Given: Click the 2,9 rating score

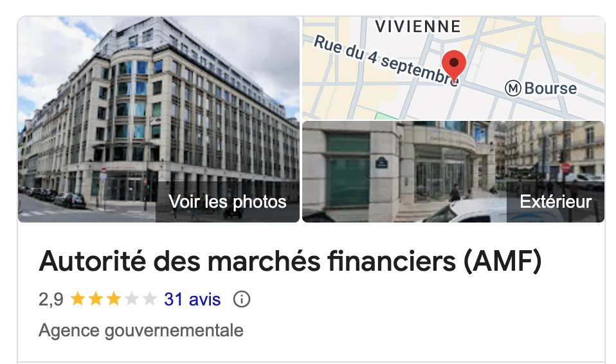Looking at the screenshot, I should (51, 299).
